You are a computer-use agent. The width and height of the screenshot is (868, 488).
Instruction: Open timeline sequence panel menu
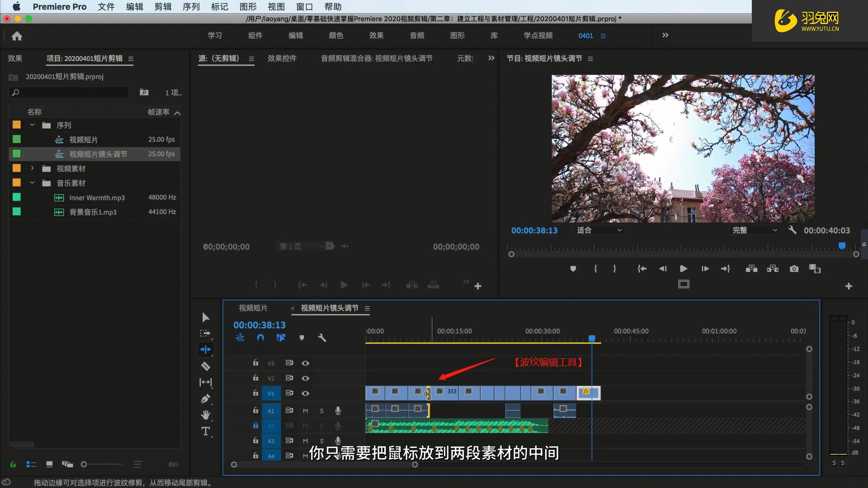[x=367, y=309]
